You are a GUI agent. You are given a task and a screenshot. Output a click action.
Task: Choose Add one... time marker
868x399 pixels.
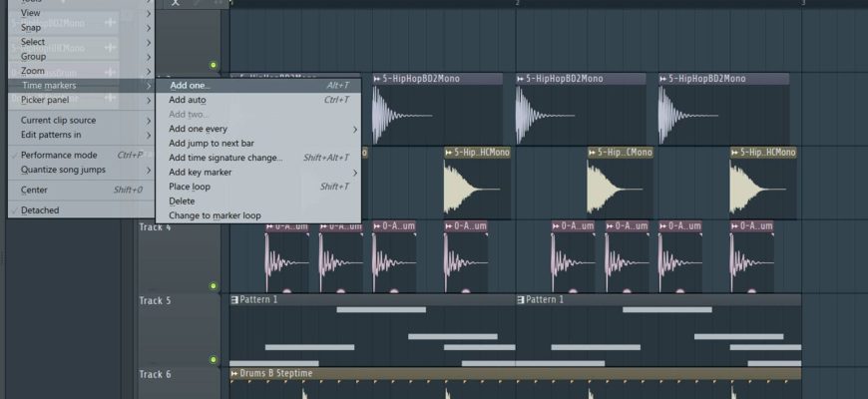(190, 86)
